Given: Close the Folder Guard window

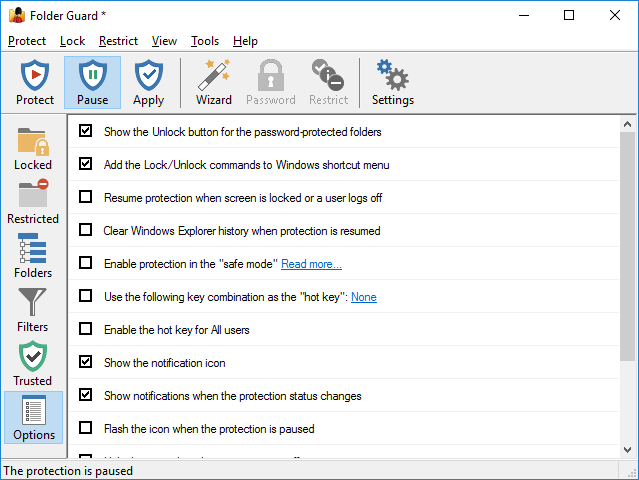Looking at the screenshot, I should pos(615,15).
